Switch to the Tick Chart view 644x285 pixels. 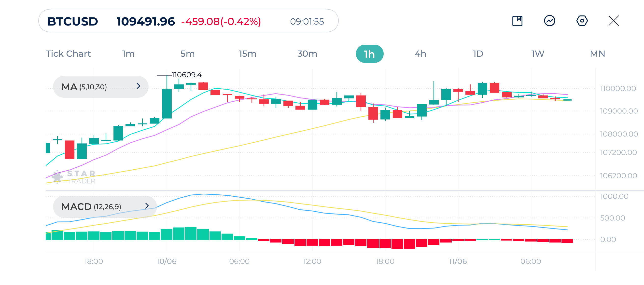(x=68, y=54)
